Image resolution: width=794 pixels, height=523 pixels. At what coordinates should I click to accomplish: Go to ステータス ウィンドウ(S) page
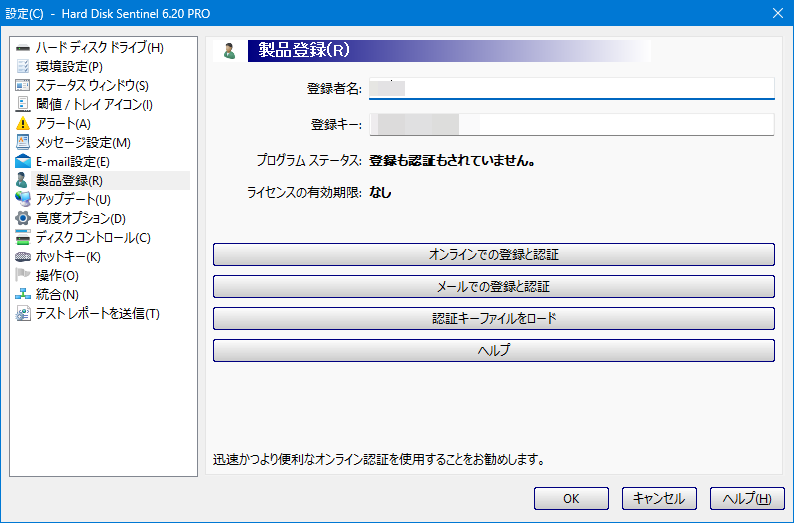tap(92, 86)
